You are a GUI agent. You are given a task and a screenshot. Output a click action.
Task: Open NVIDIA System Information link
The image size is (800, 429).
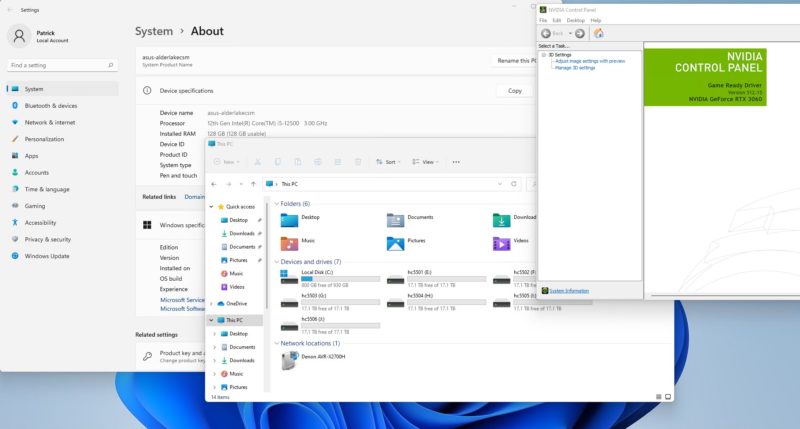click(x=569, y=291)
